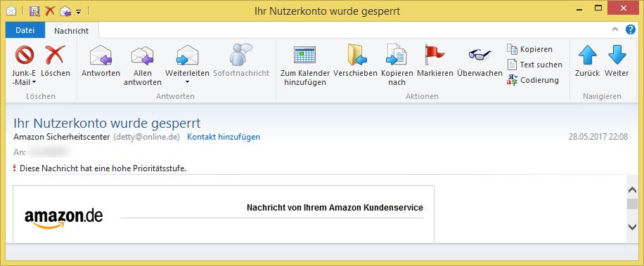
Task: Click the red X delete quick-access icon
Action: [50, 11]
